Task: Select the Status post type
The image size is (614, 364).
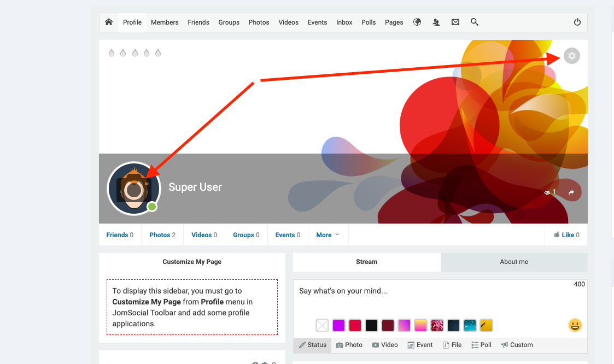Action: coord(313,345)
